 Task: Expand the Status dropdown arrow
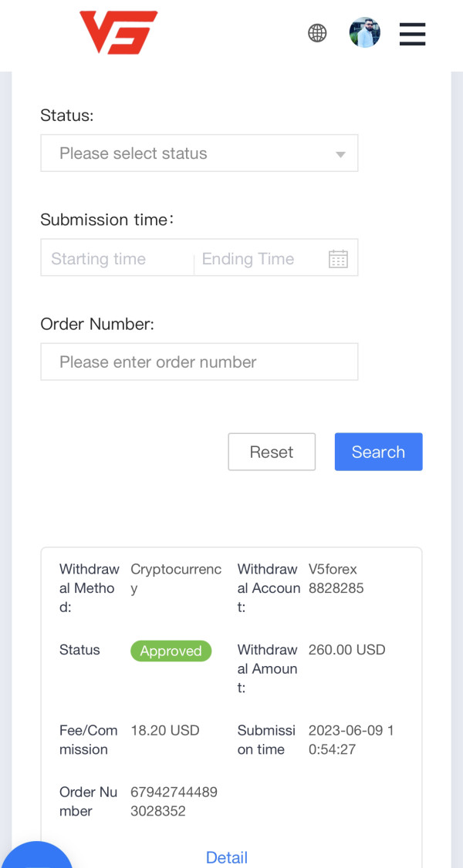pyautogui.click(x=340, y=154)
